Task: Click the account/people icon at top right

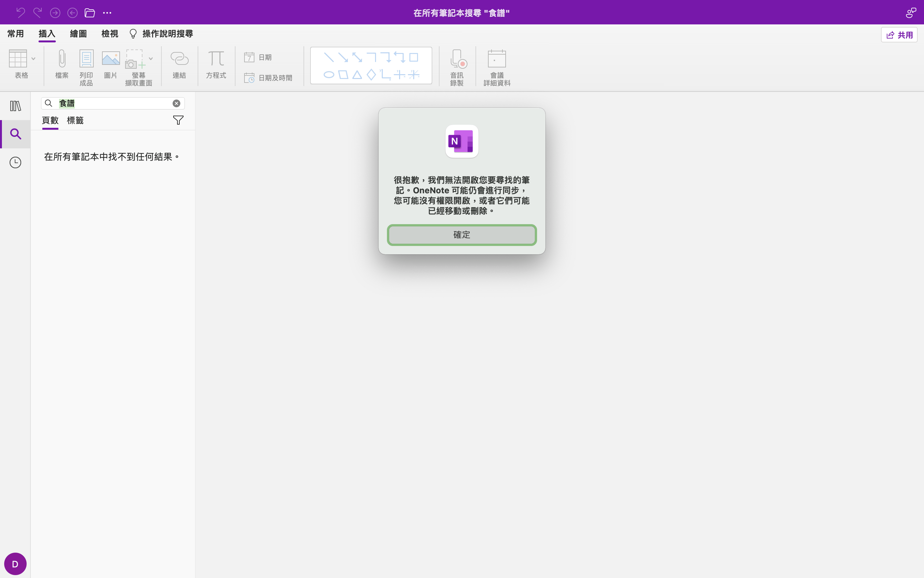Action: tap(911, 13)
